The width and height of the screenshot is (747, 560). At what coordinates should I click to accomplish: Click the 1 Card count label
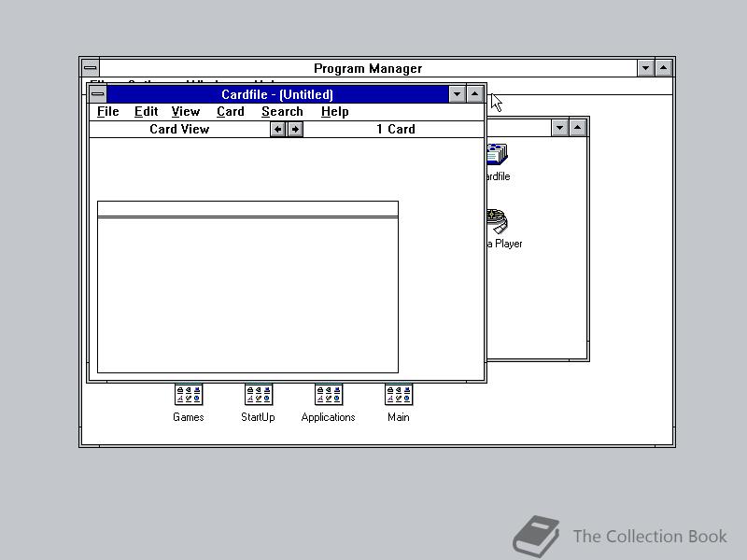[x=395, y=129]
